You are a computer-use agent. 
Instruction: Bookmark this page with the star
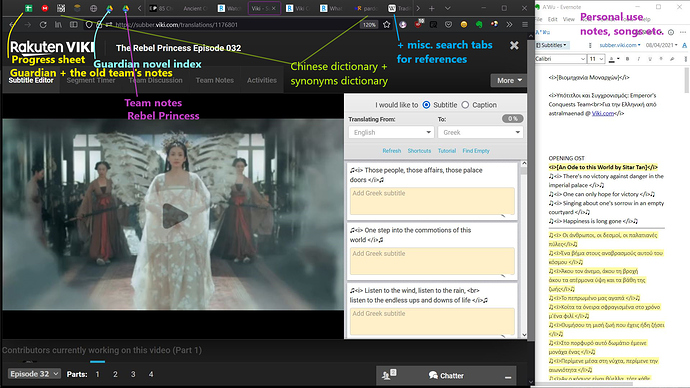pos(386,25)
